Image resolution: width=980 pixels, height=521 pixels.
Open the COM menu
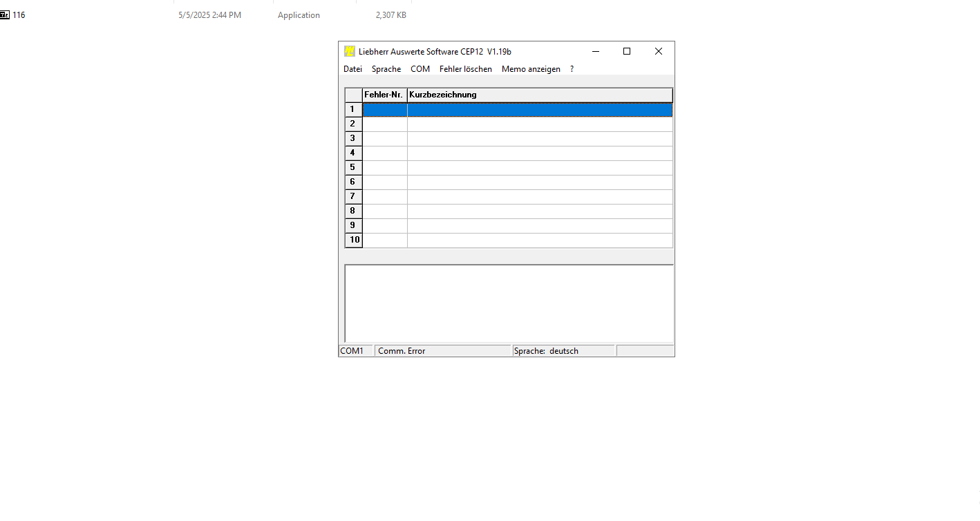click(x=420, y=69)
